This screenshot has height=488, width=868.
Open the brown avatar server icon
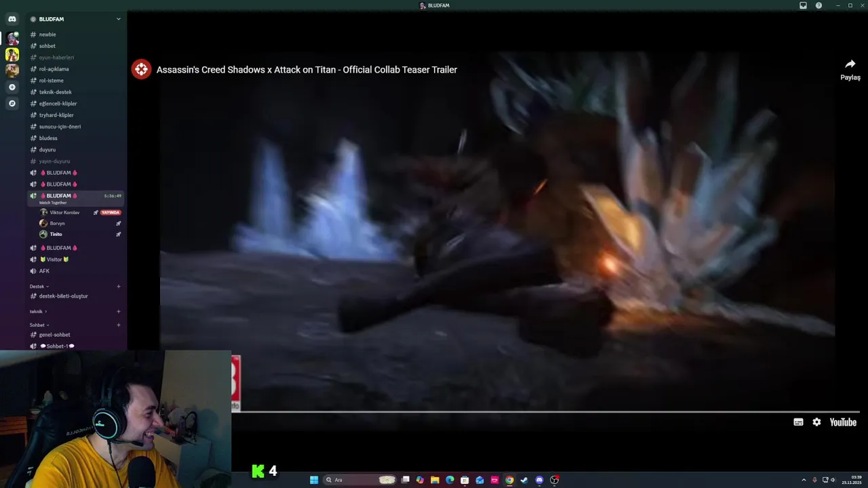coord(12,70)
